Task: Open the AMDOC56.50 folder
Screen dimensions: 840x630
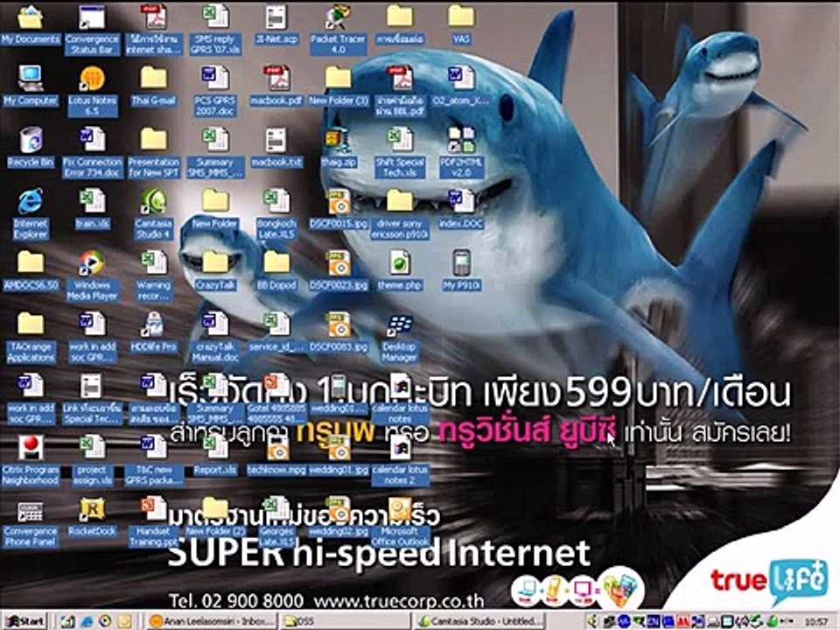Action: pyautogui.click(x=31, y=271)
